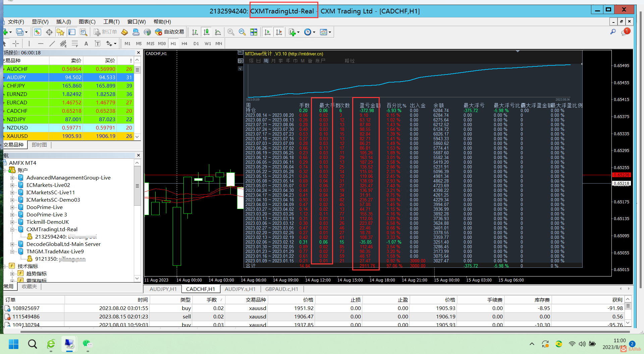The width and height of the screenshot is (644, 354).
Task: Zoom in on the chart
Action: pyautogui.click(x=231, y=32)
